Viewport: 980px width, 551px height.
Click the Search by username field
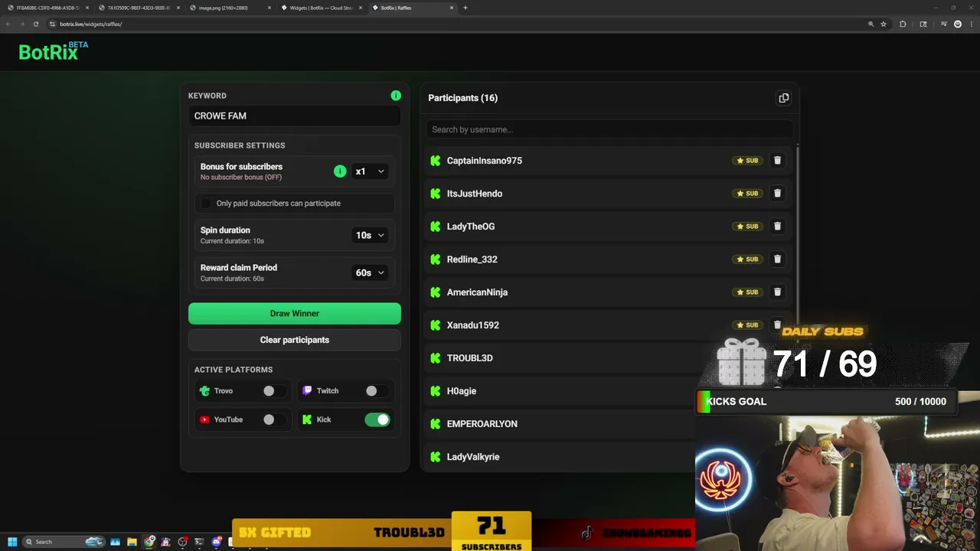tap(609, 129)
